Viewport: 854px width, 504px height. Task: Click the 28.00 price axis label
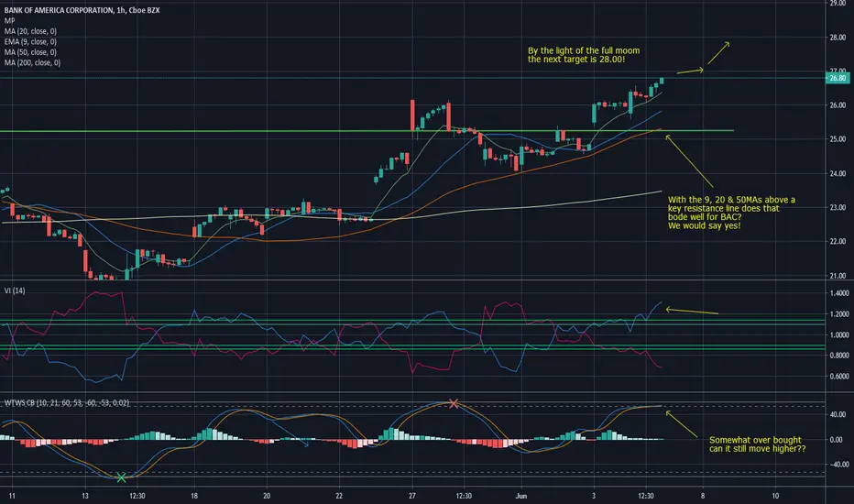(x=838, y=38)
